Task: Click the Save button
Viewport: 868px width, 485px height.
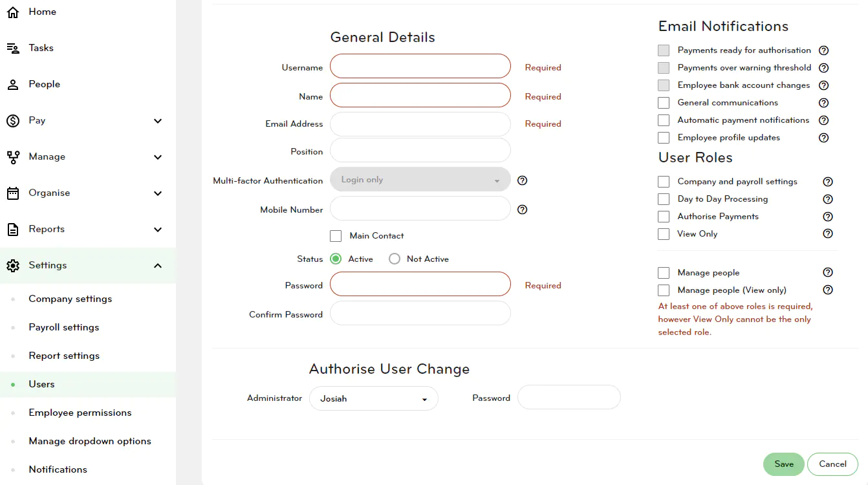Action: (784, 464)
